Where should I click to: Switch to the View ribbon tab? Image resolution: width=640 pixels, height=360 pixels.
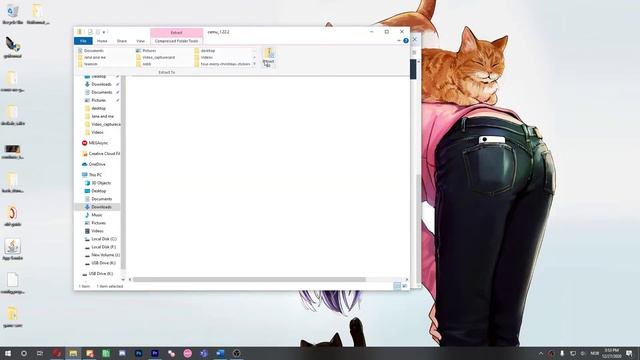pyautogui.click(x=140, y=41)
